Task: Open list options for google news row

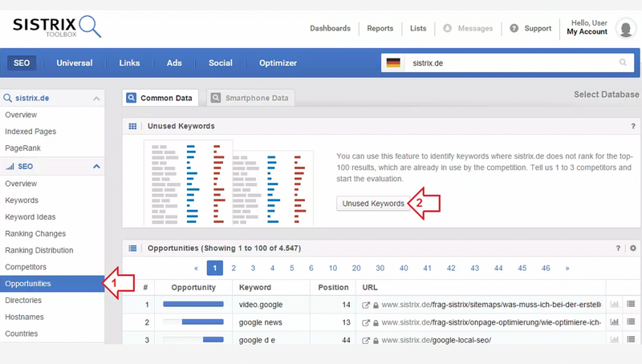Action: click(x=631, y=322)
